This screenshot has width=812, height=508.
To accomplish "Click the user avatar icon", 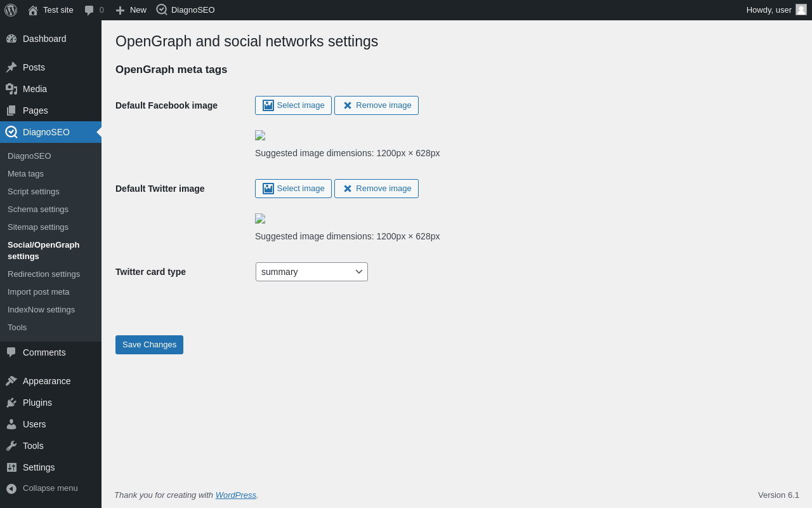I will (x=801, y=10).
